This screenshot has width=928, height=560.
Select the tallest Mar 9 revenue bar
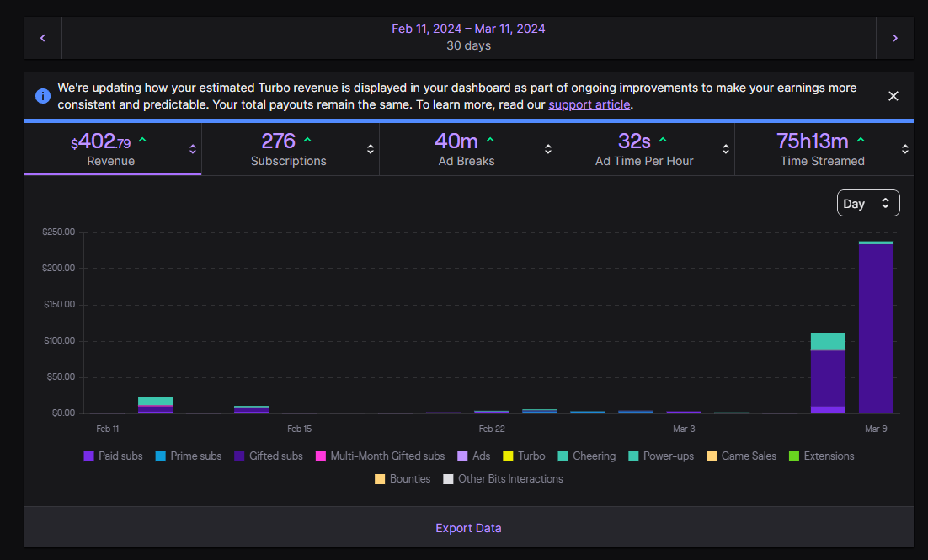point(876,328)
